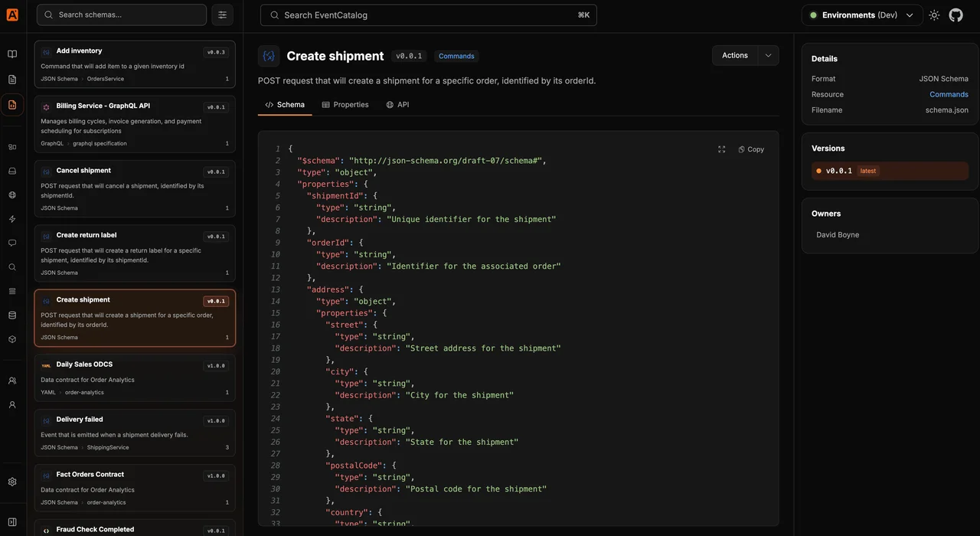Expand the Actions dropdown chevron

point(769,55)
